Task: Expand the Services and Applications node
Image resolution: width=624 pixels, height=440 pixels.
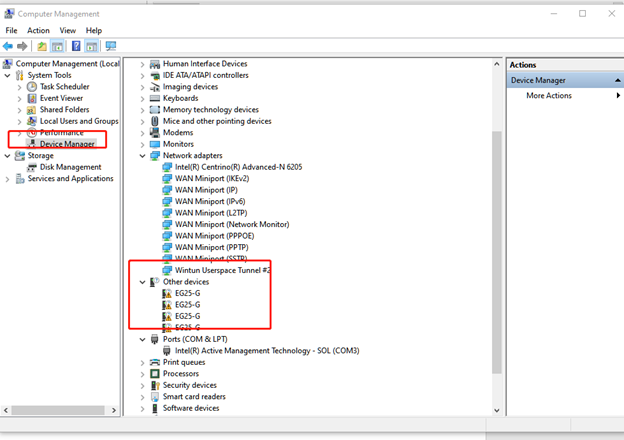Action: [8, 179]
